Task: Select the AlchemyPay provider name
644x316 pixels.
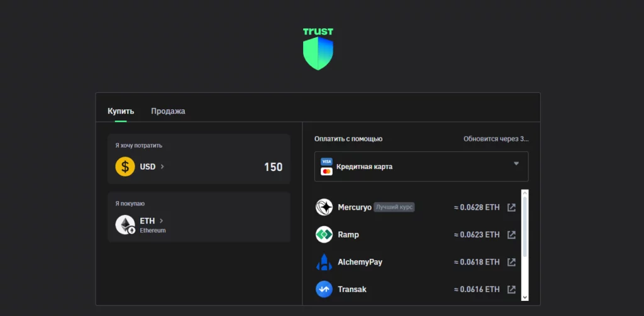Action: pyautogui.click(x=360, y=262)
